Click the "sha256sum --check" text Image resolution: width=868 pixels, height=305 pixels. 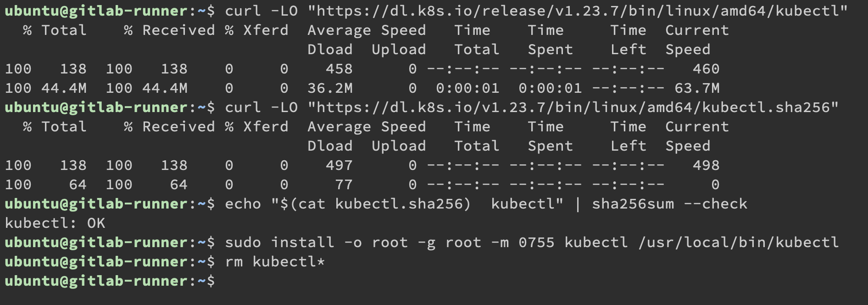point(669,203)
